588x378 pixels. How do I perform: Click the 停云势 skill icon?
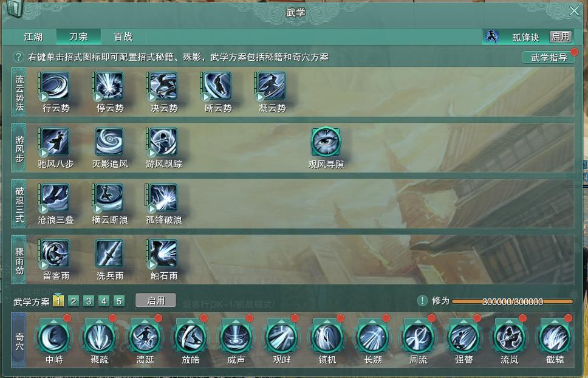[x=109, y=86]
